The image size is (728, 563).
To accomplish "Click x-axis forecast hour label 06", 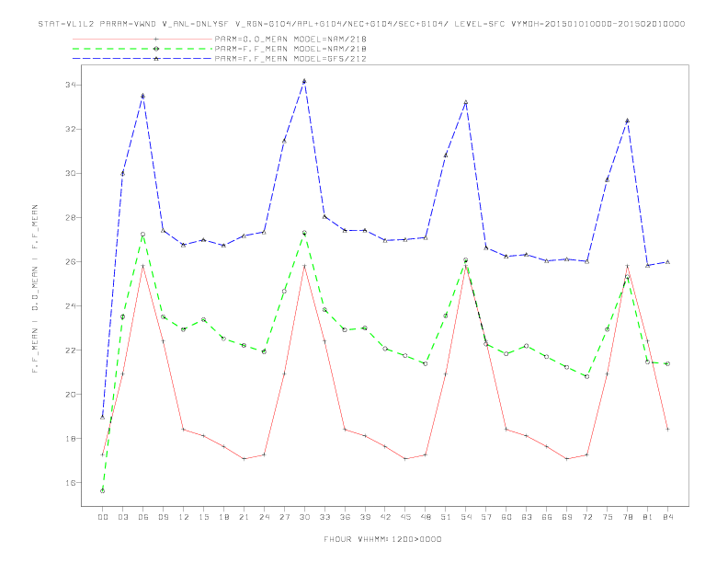I will 143,517.
